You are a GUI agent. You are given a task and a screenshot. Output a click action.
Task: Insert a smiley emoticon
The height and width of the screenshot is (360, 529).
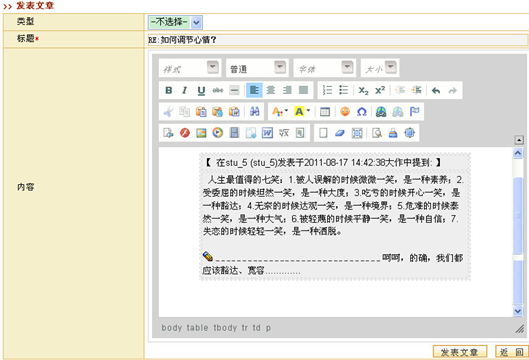[x=345, y=111]
